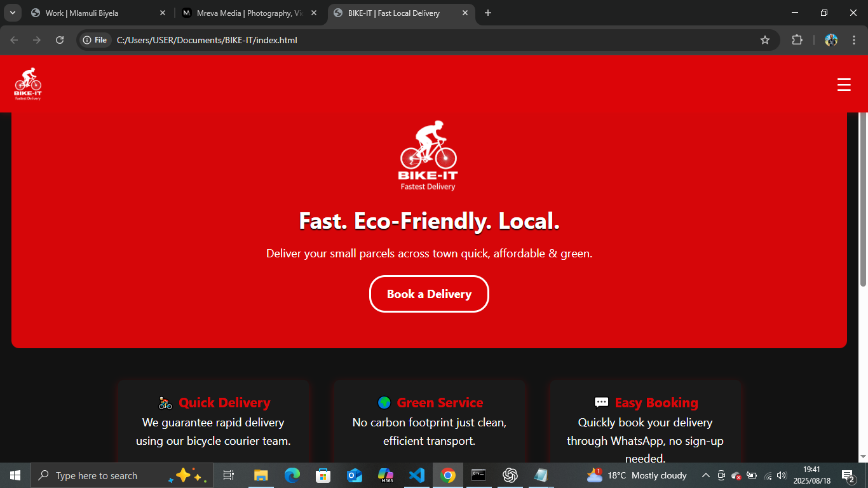Reload the BIKE-IT page

tap(60, 40)
